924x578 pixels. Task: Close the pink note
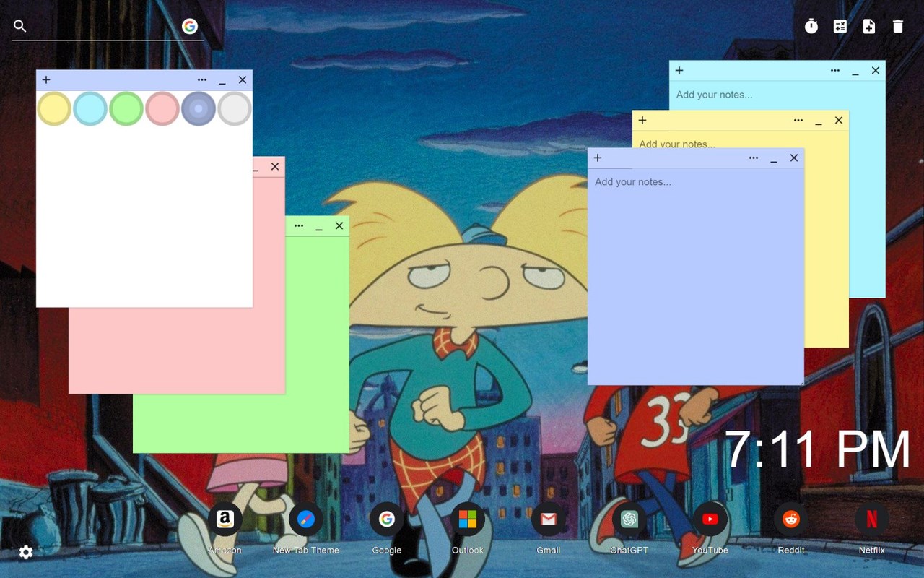275,167
